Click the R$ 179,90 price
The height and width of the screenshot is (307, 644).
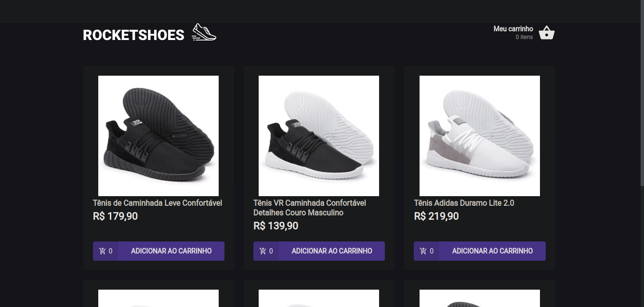click(x=115, y=216)
